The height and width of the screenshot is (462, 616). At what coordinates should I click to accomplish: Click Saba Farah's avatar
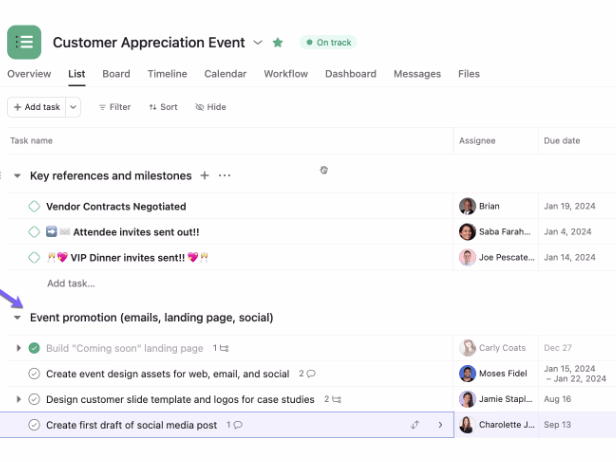(x=468, y=232)
